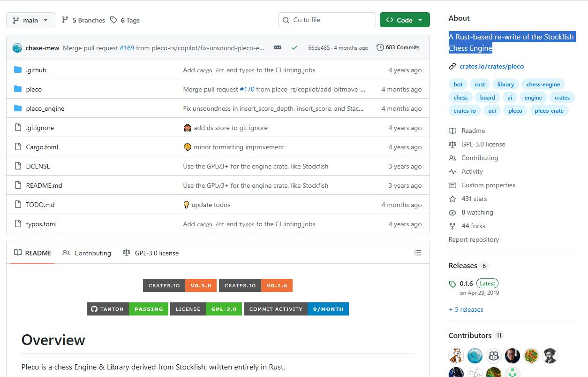Viewport: 588px width, 377px height.
Task: Open the .github folder
Action: (x=36, y=70)
